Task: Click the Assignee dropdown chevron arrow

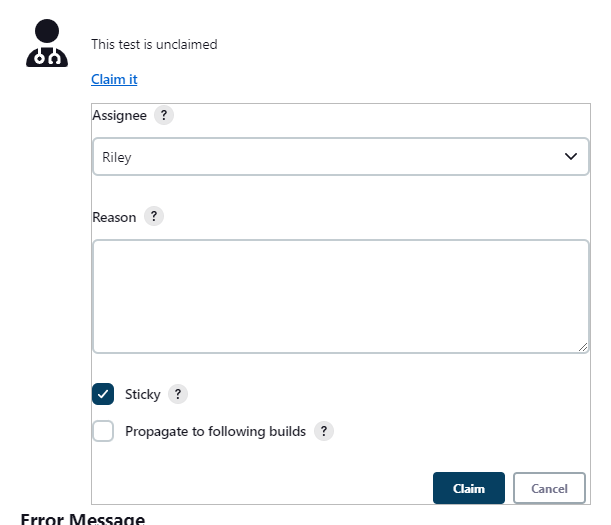Action: 571,157
